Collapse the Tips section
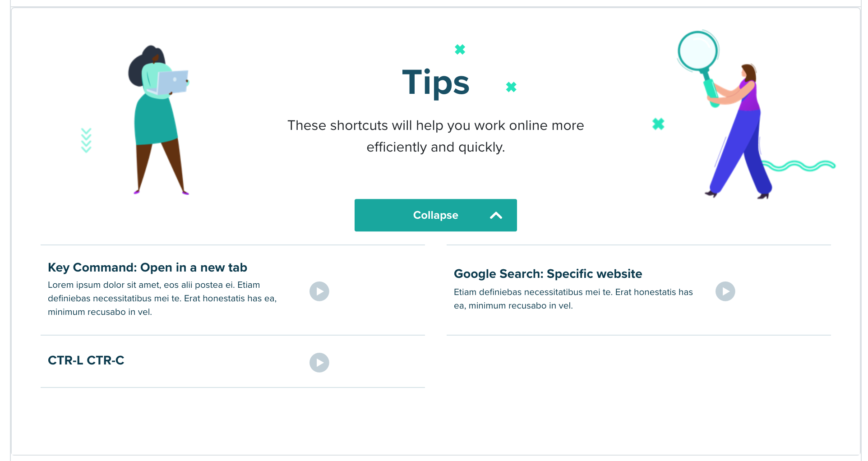This screenshot has width=868, height=461. [x=435, y=215]
